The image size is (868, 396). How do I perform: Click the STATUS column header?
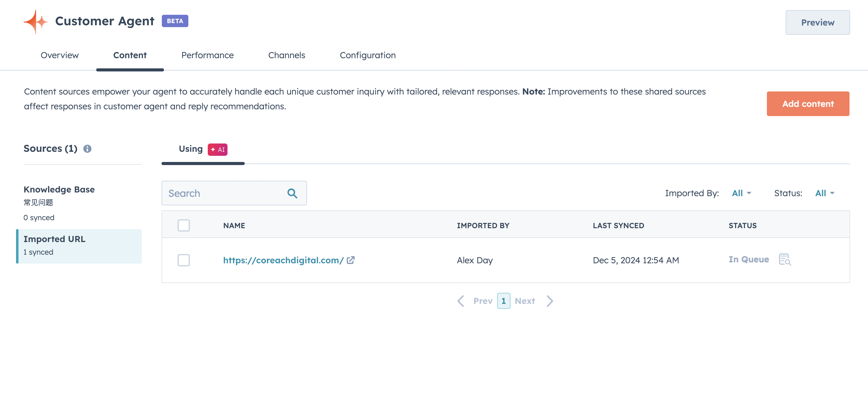point(742,226)
